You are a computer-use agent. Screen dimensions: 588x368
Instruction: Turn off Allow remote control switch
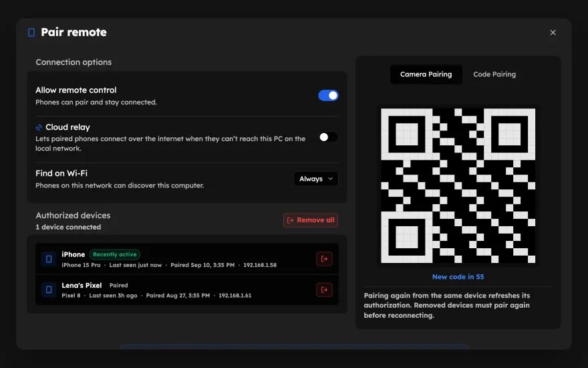click(x=329, y=96)
